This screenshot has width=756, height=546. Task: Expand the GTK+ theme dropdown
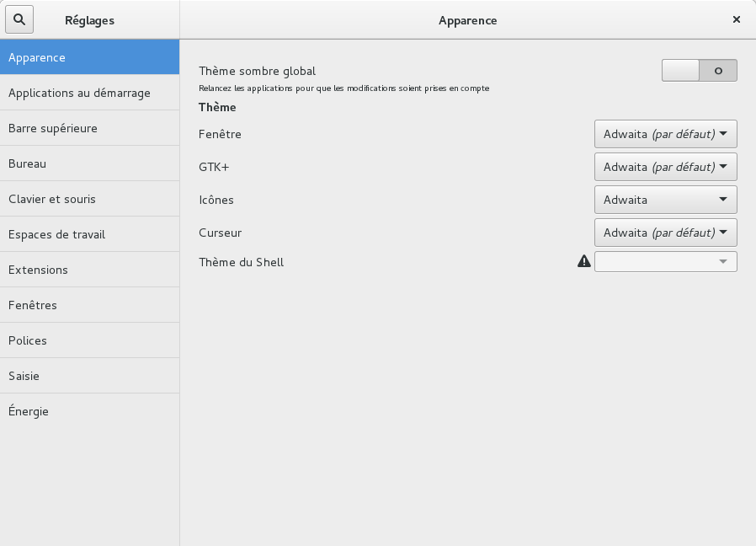pos(665,167)
